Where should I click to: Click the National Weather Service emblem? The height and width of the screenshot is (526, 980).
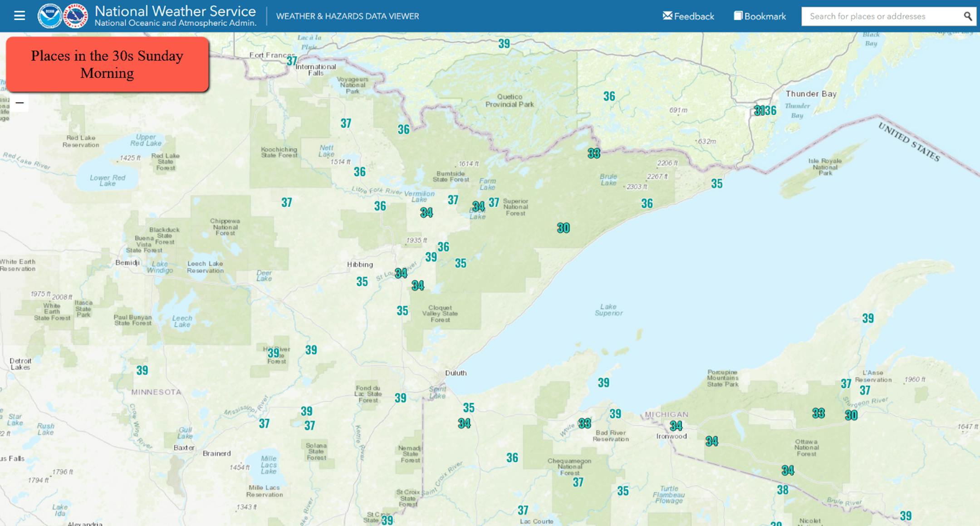(x=75, y=16)
